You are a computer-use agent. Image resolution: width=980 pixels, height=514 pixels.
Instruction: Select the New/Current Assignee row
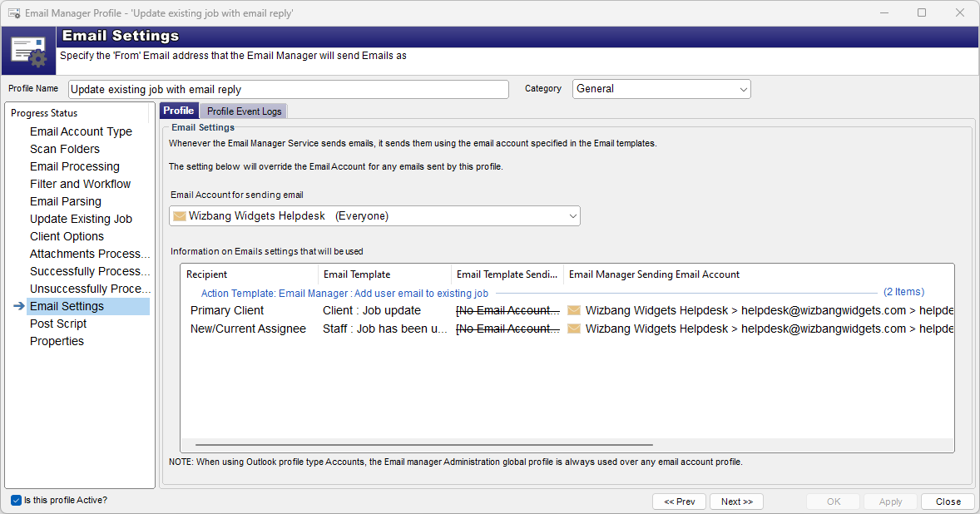(x=567, y=329)
